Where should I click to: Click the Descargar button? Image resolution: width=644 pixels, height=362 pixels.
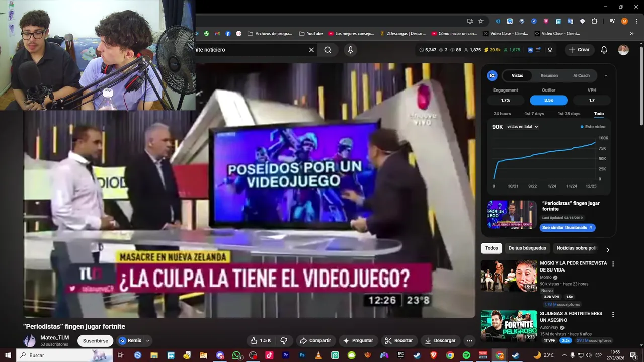click(x=440, y=340)
